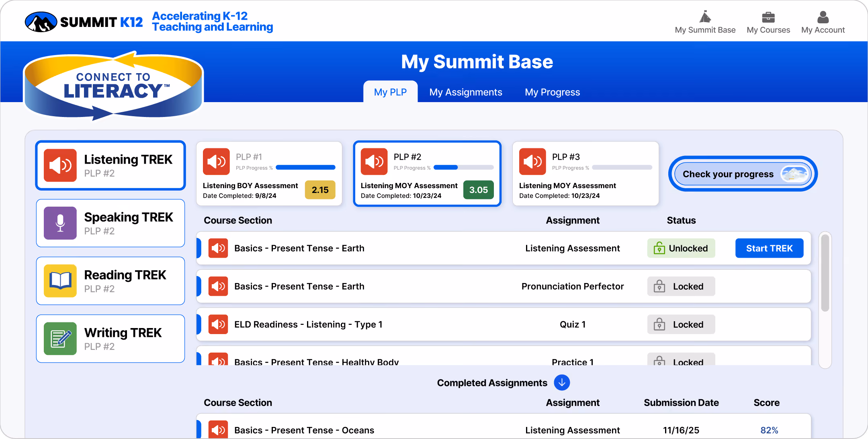Click 'ELD Readiness - Listening - Type 1' text

point(308,324)
